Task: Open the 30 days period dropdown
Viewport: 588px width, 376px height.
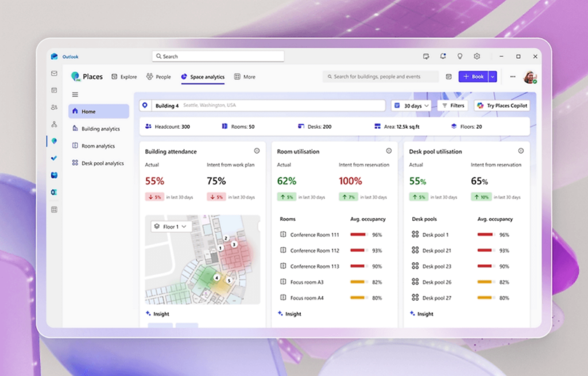Action: coord(411,106)
